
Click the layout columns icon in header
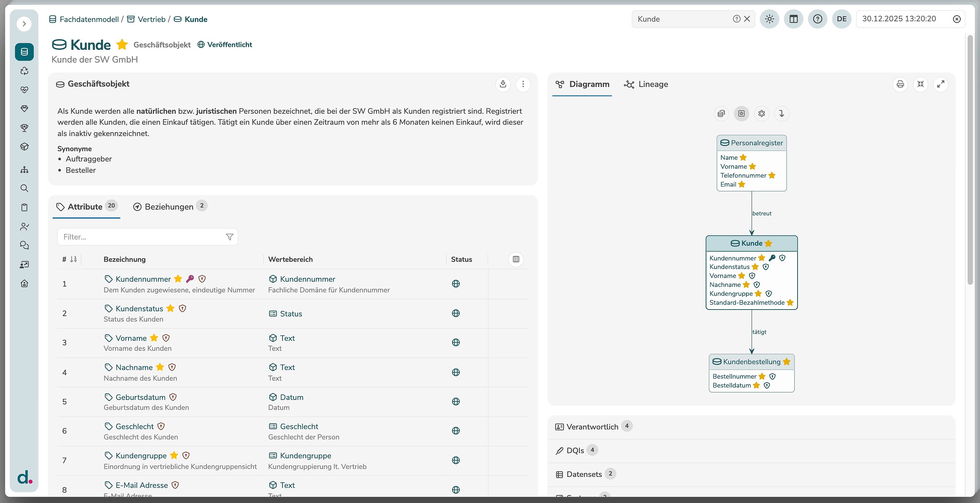coord(793,19)
